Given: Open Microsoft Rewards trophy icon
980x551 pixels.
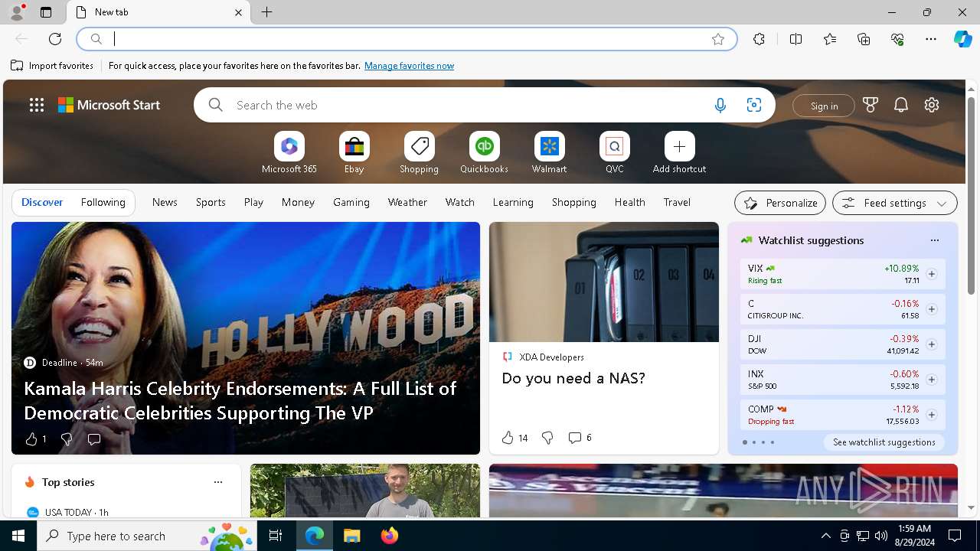Looking at the screenshot, I should pos(871,105).
